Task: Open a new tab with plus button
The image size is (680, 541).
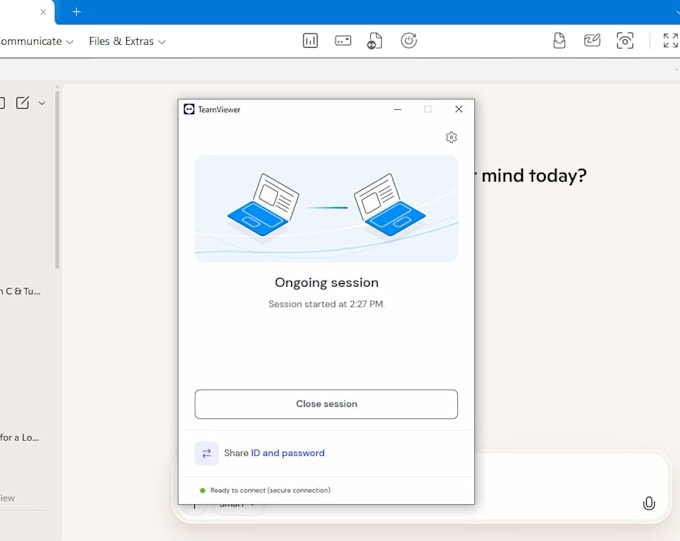Action: tap(76, 12)
